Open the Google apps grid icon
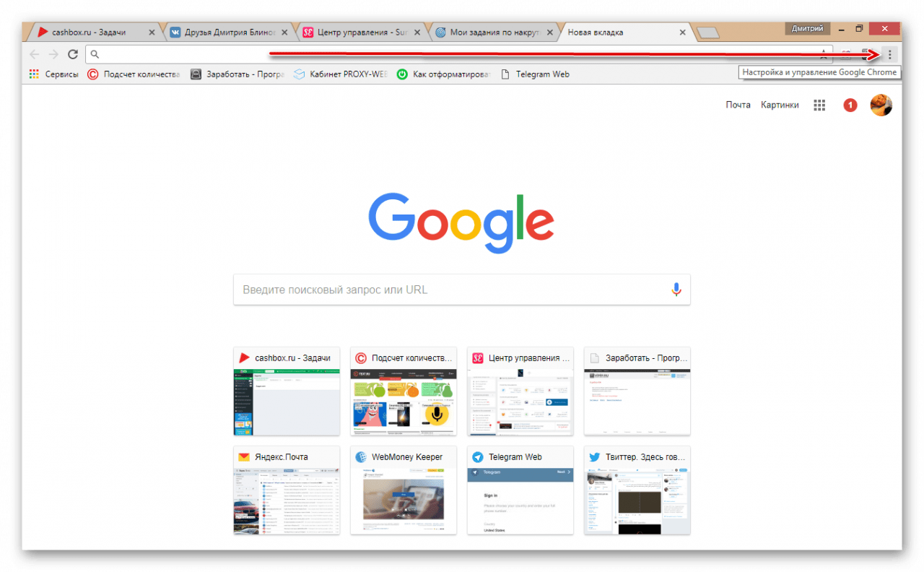Screen dimensions: 924x572 tap(819, 105)
